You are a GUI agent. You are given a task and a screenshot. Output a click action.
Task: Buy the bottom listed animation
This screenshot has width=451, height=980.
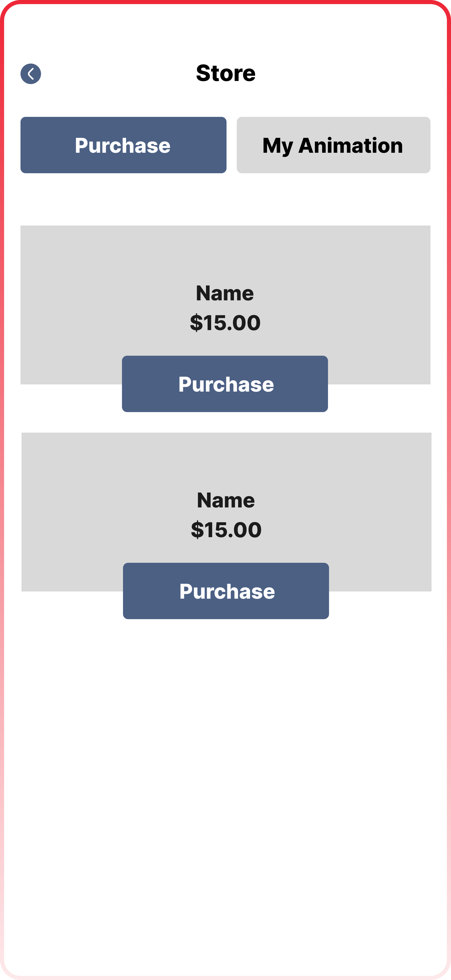226,591
